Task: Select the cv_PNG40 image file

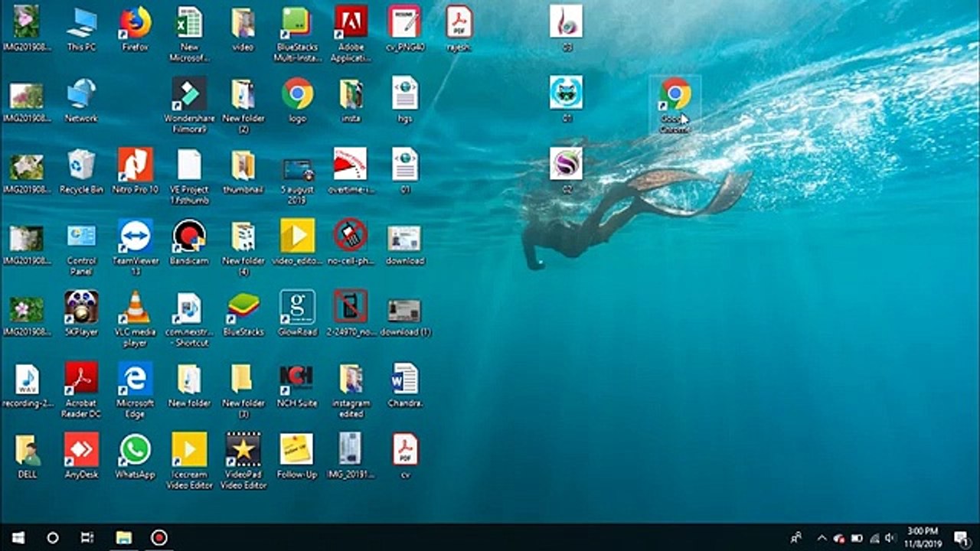Action: pyautogui.click(x=404, y=29)
